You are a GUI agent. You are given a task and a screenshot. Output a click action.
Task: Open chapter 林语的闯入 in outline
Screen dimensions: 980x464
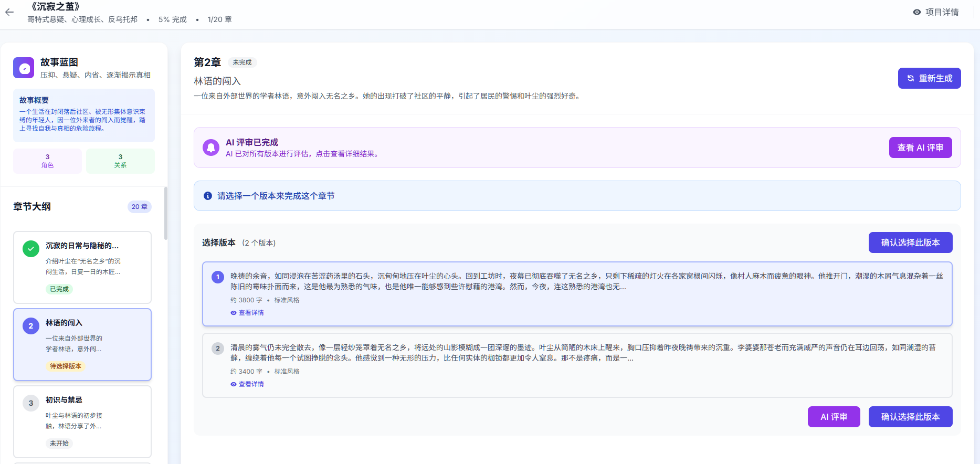(82, 344)
